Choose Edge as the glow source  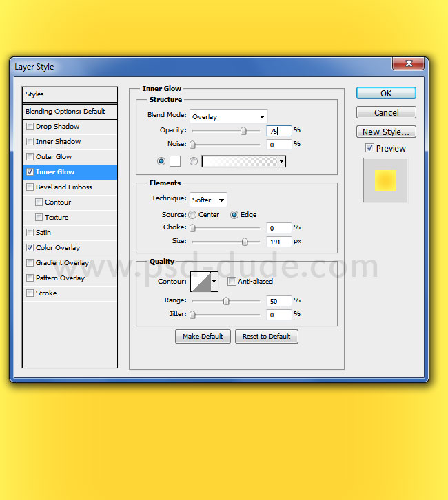tap(234, 215)
